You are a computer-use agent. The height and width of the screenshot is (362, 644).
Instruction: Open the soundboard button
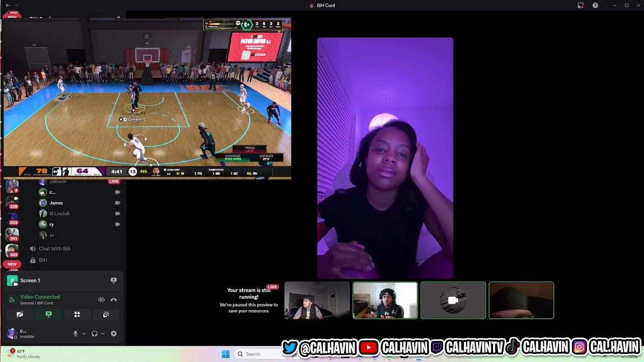click(x=106, y=314)
